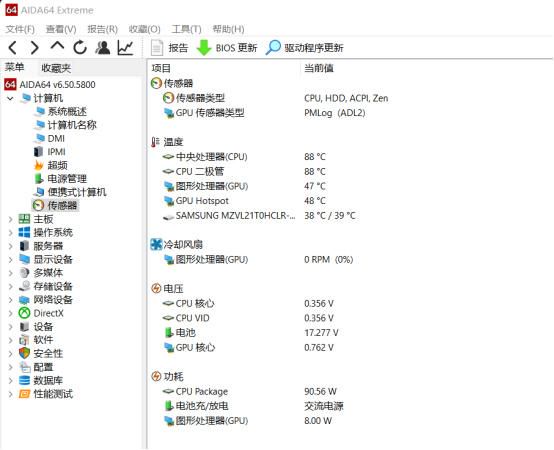554x450 pixels.
Task: Open the 文件(F) menu
Action: (20, 29)
